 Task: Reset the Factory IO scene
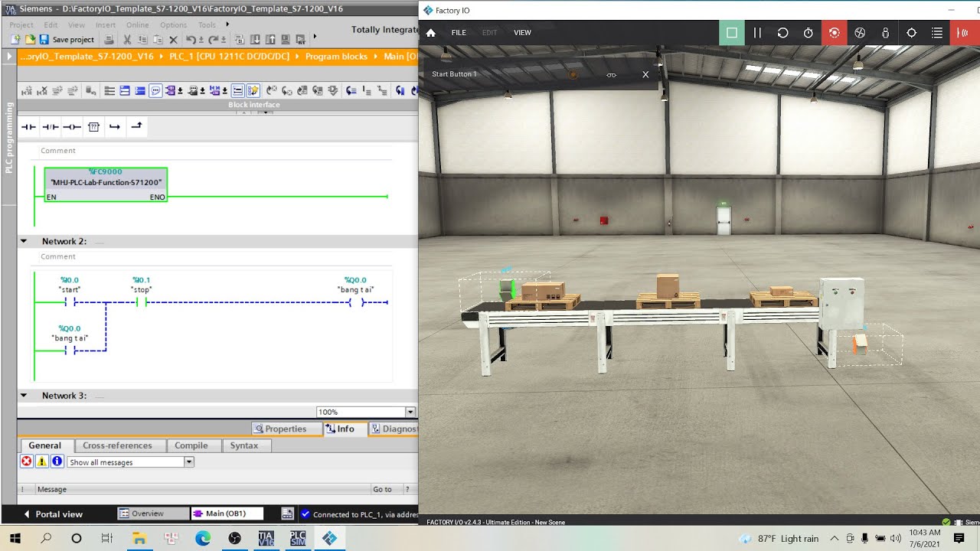[x=782, y=33]
